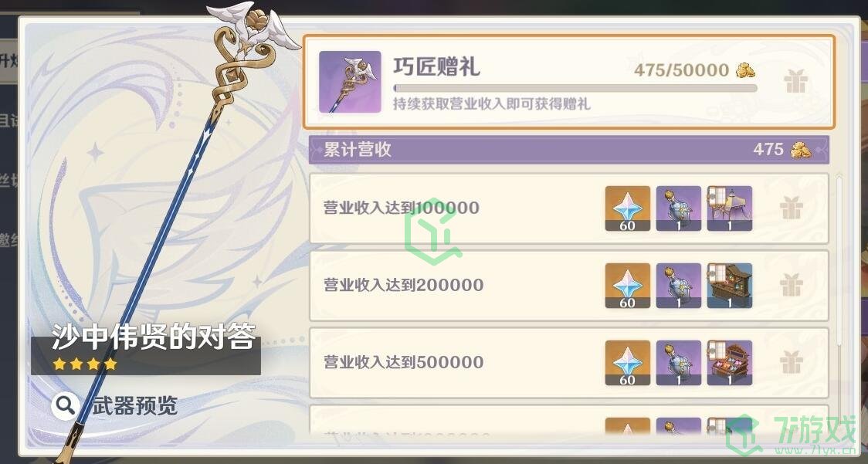Click the Primogem reward in 200000 row
The height and width of the screenshot is (464, 868).
[627, 286]
